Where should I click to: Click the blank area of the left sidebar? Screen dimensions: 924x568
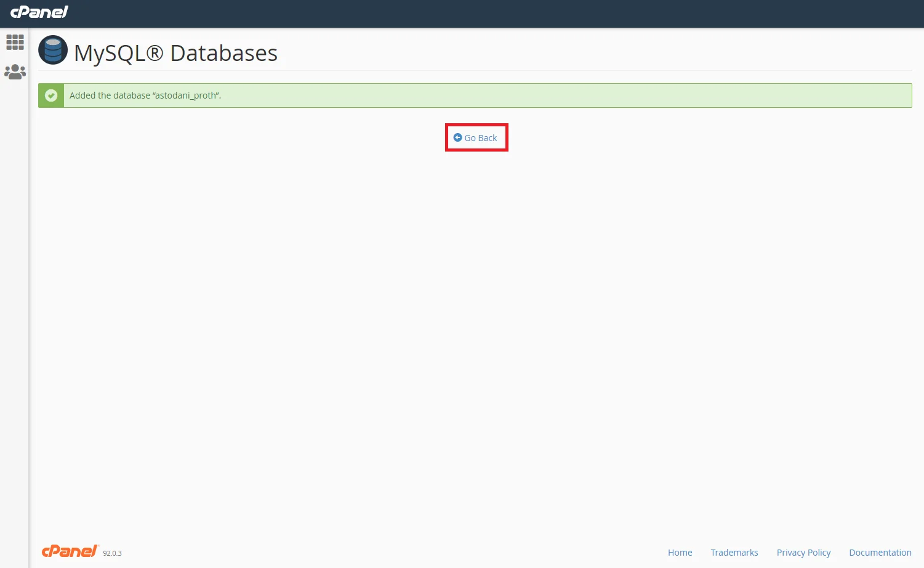[x=14, y=308]
